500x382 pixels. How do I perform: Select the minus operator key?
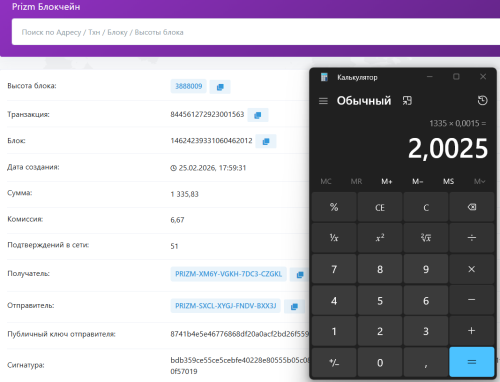coord(472,300)
